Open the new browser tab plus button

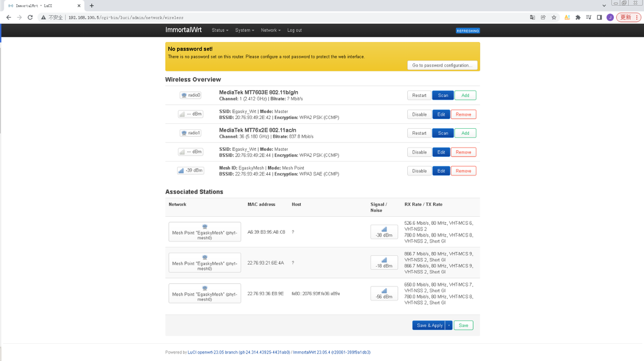click(91, 5)
